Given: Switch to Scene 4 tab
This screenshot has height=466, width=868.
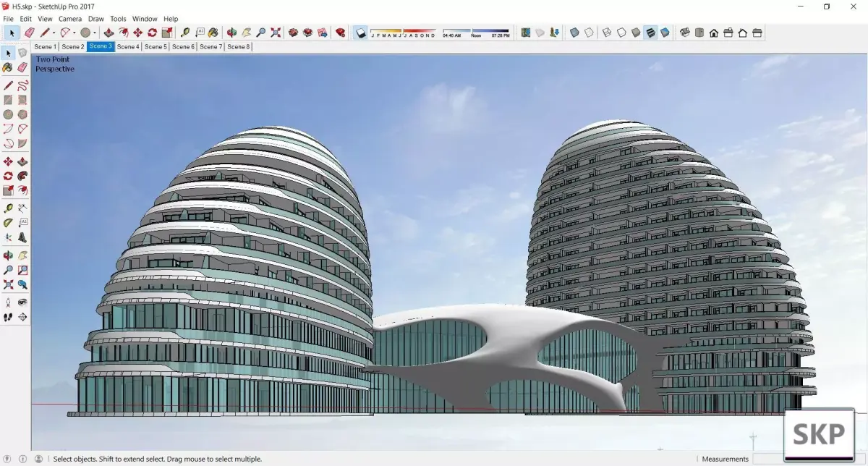Looking at the screenshot, I should (x=128, y=46).
